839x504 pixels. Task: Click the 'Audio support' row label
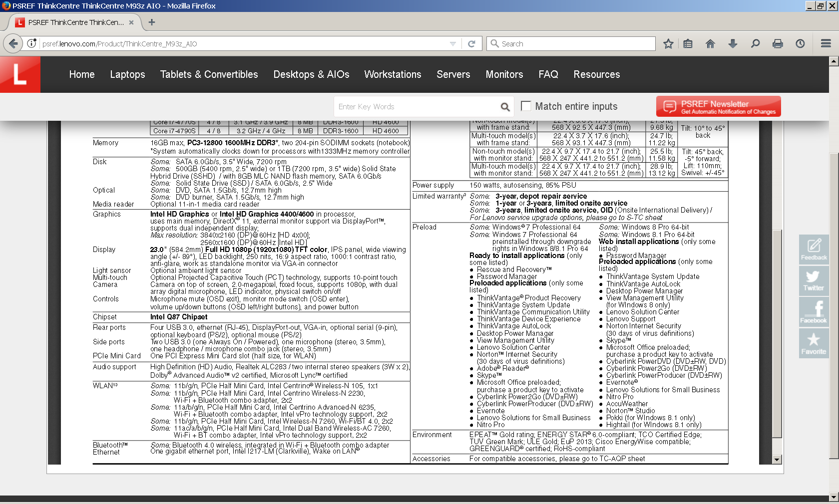pyautogui.click(x=114, y=367)
